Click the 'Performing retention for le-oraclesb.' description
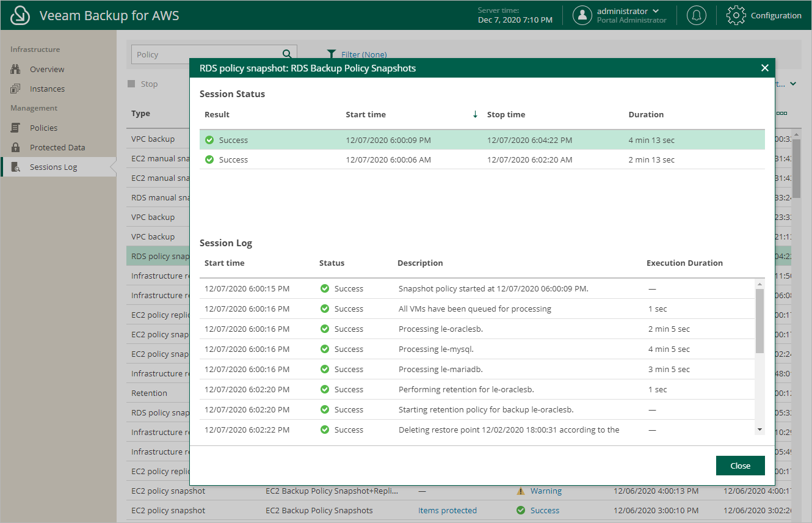This screenshot has width=812, height=523. (x=466, y=389)
